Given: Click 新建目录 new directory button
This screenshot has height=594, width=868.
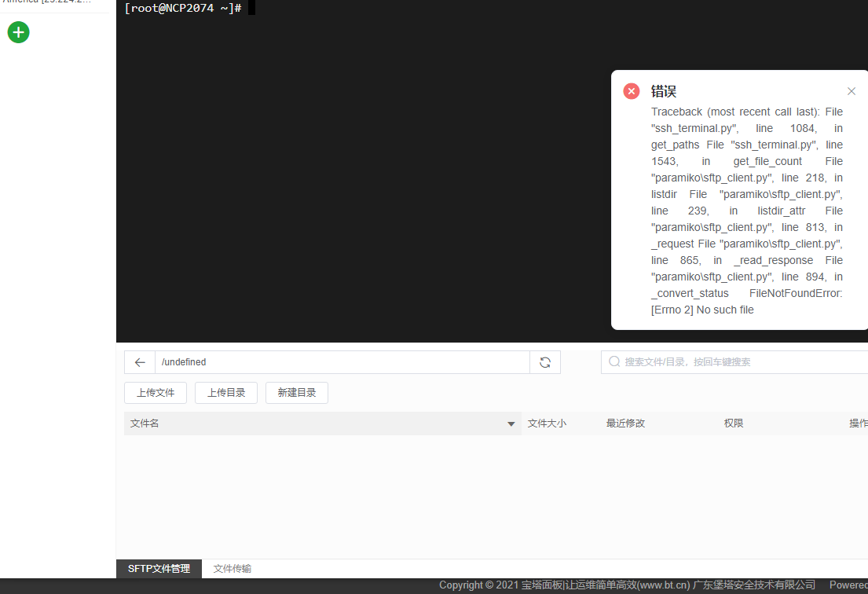Looking at the screenshot, I should [x=297, y=393].
